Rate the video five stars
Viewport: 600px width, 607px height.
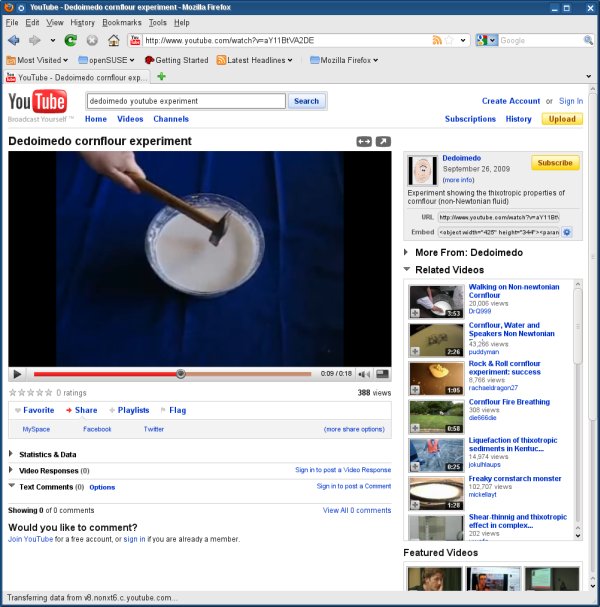(49, 393)
